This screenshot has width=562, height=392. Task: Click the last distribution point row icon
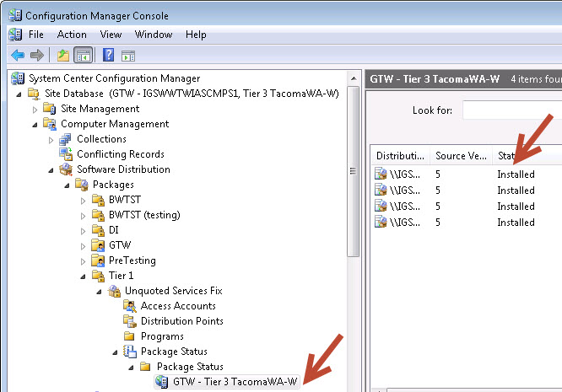click(x=381, y=222)
